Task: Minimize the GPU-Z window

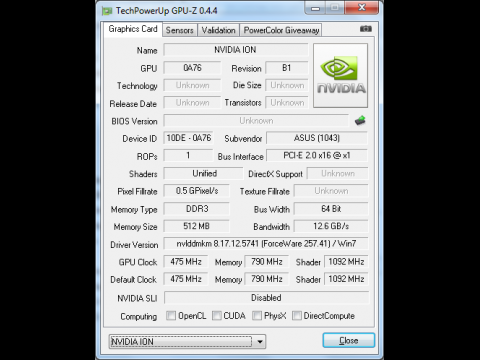Action: (315, 8)
